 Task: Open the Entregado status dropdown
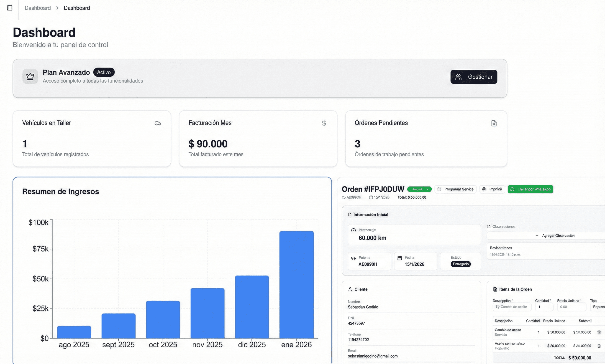point(419,189)
